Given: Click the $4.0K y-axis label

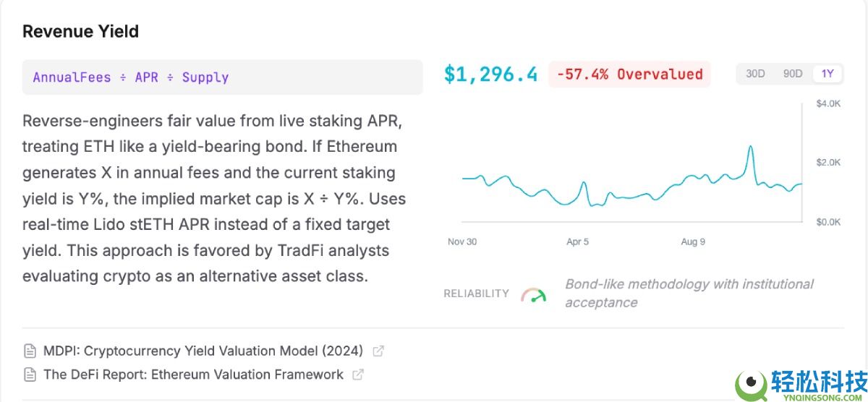Looking at the screenshot, I should tap(828, 104).
